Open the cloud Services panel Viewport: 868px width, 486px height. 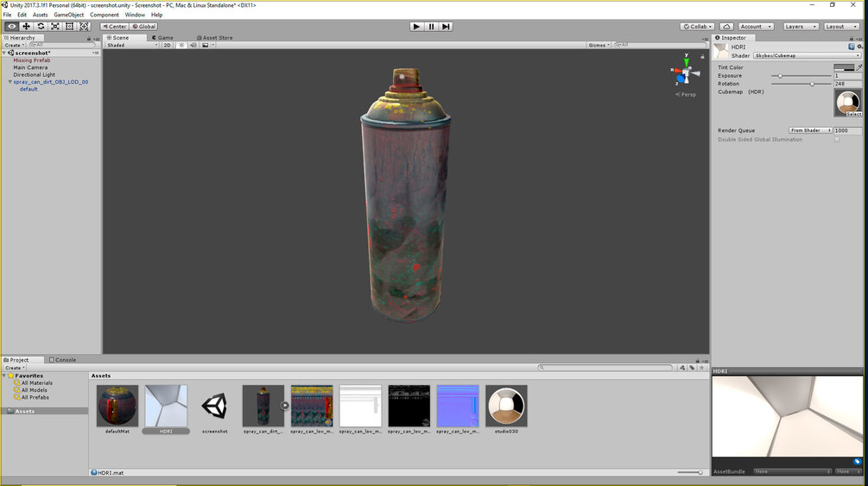[x=727, y=27]
